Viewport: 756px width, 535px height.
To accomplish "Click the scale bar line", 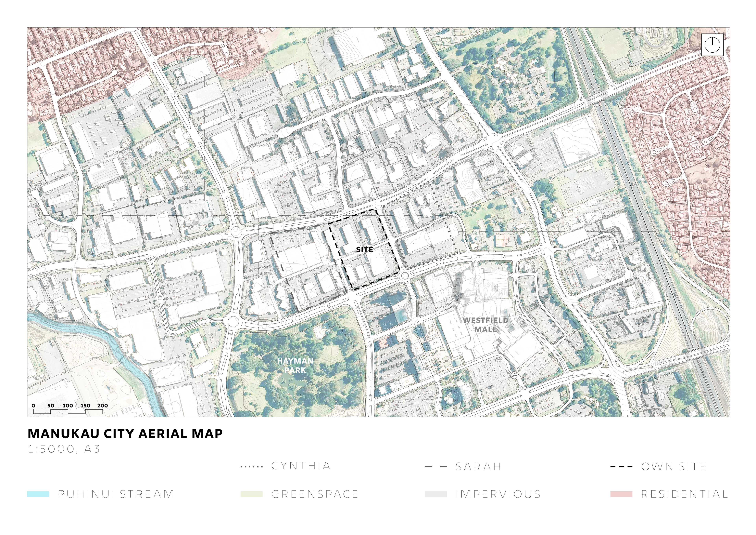I will tap(68, 411).
